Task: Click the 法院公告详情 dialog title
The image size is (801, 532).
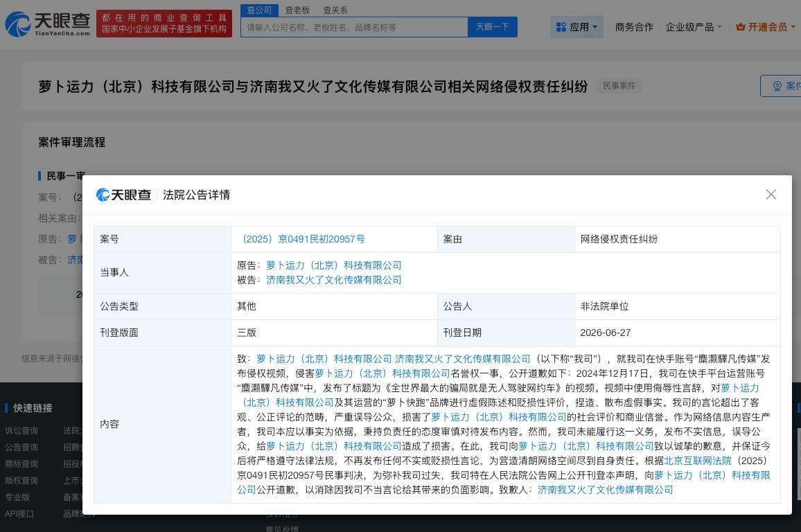Action: coord(196,195)
